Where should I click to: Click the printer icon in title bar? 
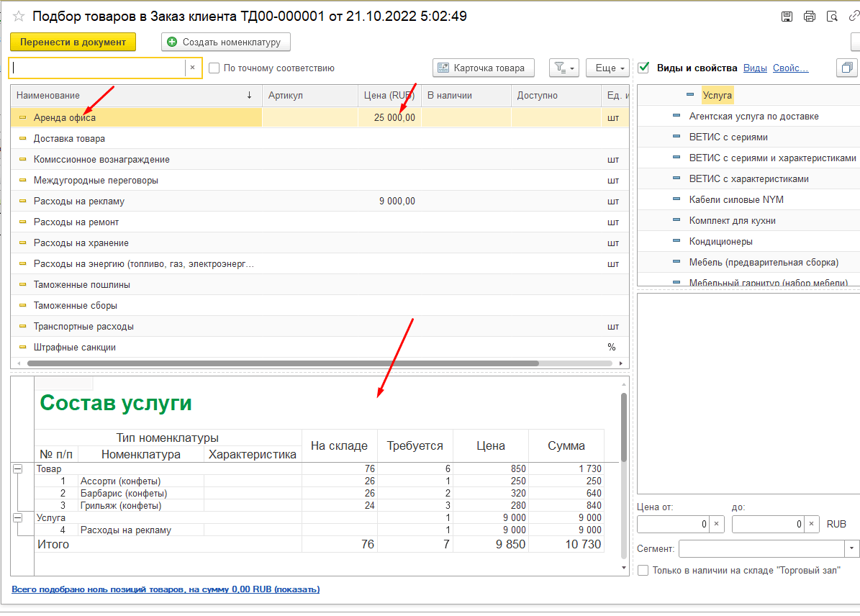point(809,17)
